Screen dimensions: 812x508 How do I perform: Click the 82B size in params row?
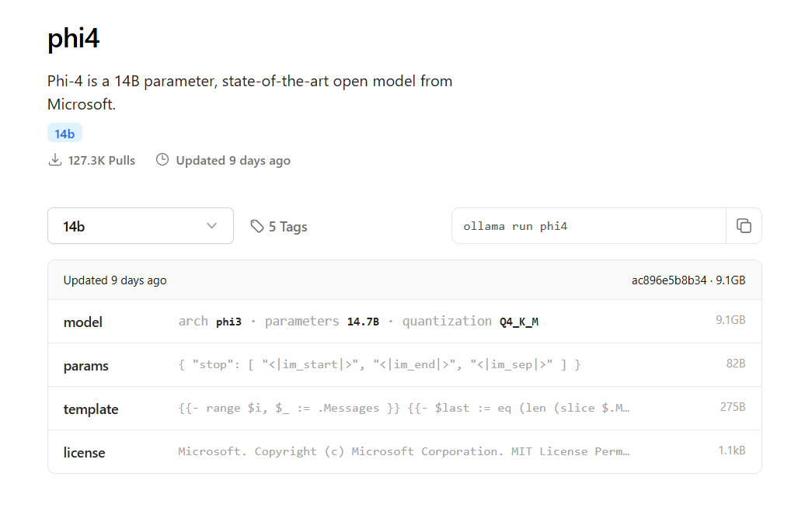pos(735,364)
